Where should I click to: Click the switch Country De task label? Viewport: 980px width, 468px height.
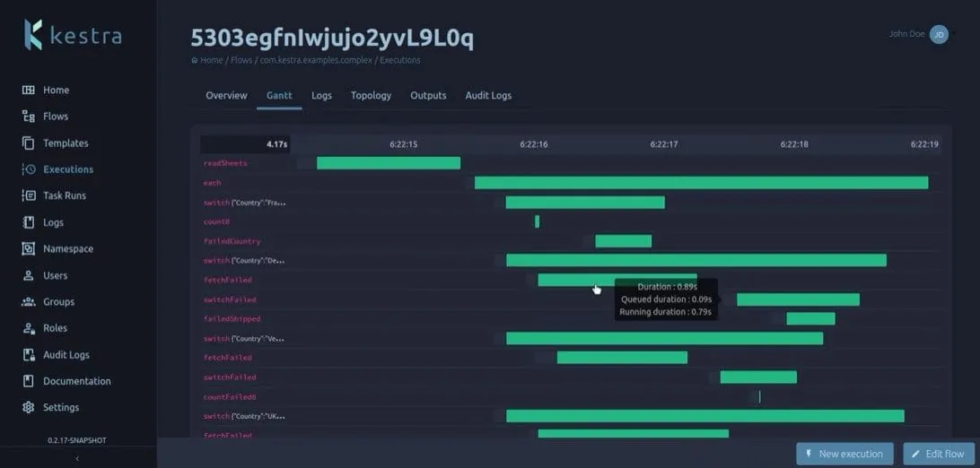tap(245, 261)
